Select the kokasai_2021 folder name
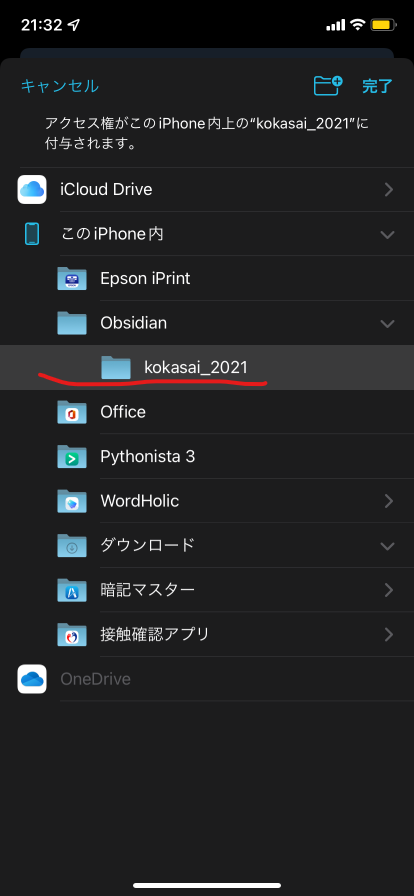The width and height of the screenshot is (414, 896). click(x=196, y=367)
